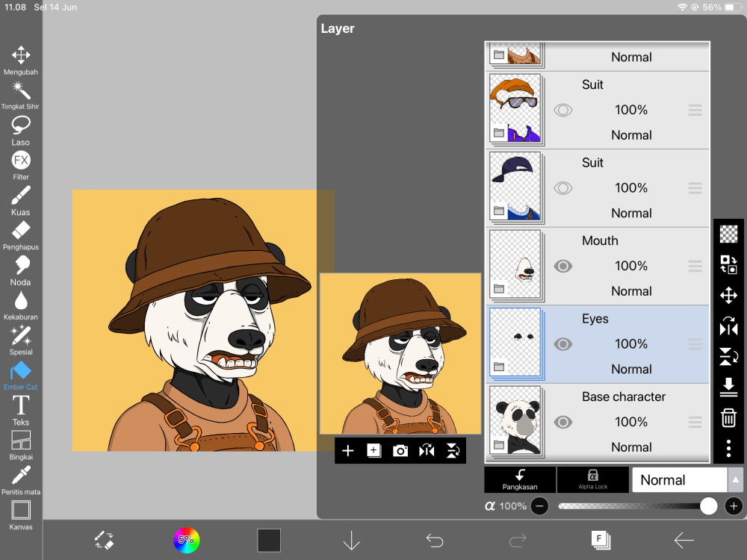Select the Tongkat Sihir magic wand tool
Screen dimensions: 747x560
click(x=20, y=96)
